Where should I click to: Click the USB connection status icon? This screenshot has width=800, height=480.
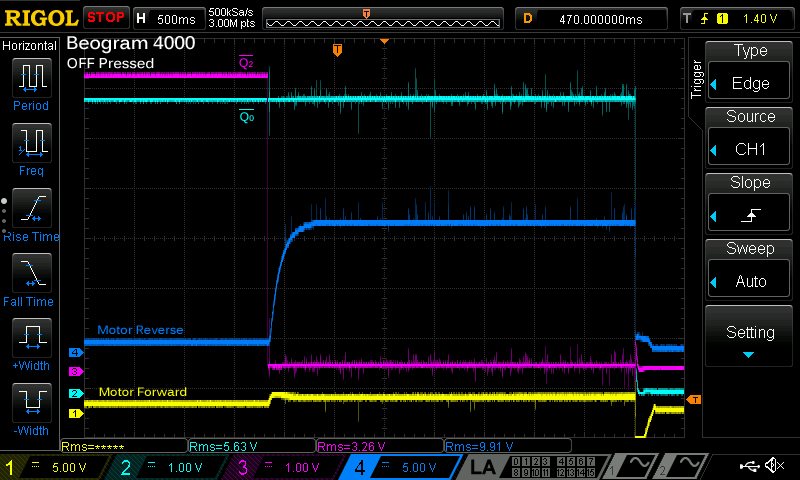pyautogui.click(x=750, y=466)
